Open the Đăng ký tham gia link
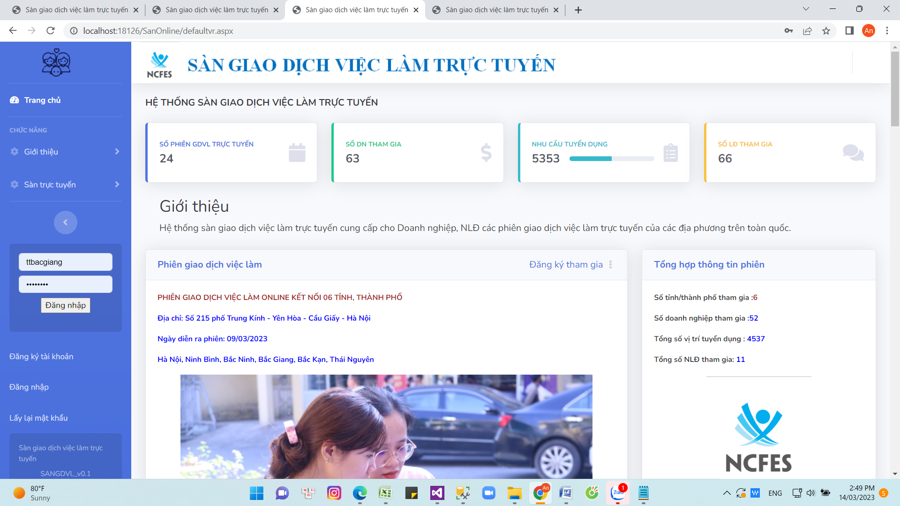This screenshot has height=506, width=900. (566, 264)
